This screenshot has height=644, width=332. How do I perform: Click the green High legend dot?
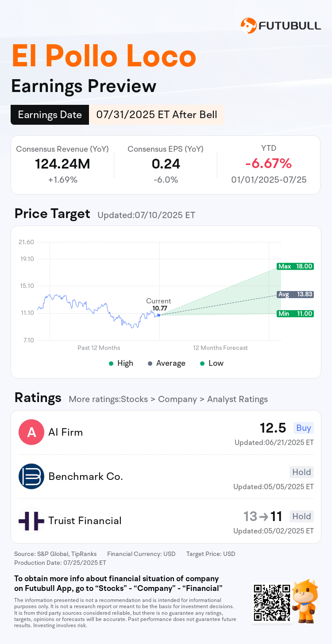click(x=111, y=364)
